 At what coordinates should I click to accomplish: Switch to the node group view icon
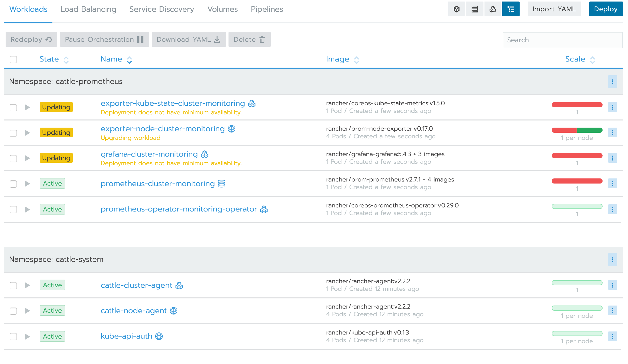(x=475, y=9)
